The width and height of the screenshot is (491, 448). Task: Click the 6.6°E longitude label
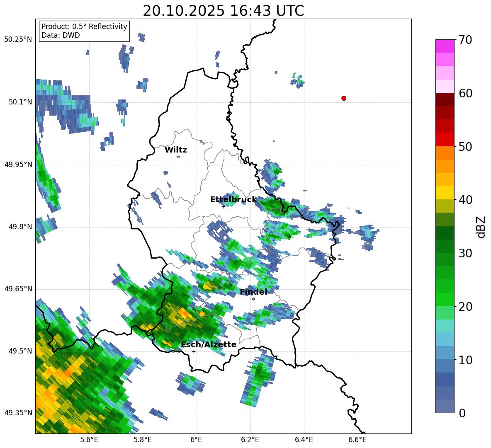(357, 440)
